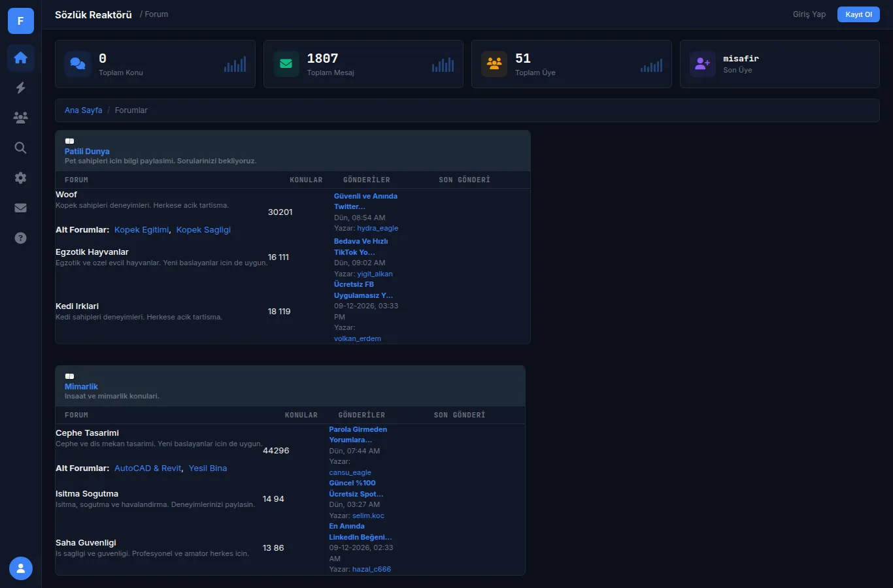Click the bar chart icon beside Toplam Üye
The width and height of the screenshot is (893, 588).
tap(651, 65)
